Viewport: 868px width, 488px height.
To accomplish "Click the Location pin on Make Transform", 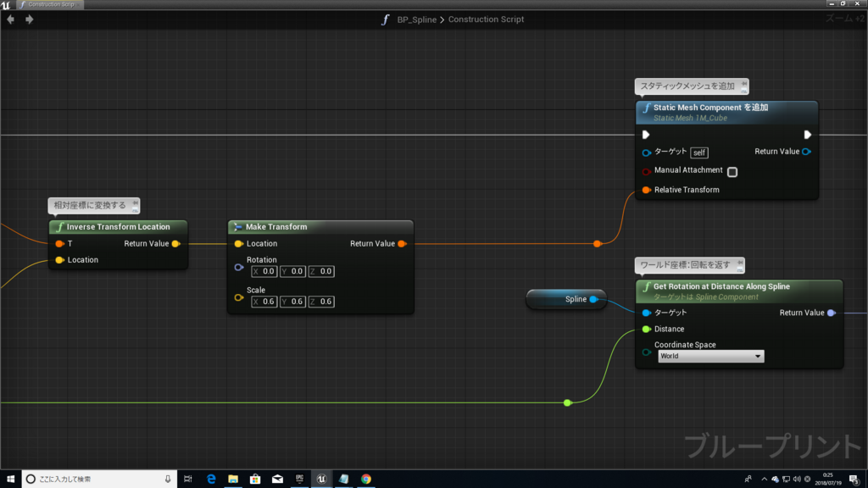I will pyautogui.click(x=238, y=243).
